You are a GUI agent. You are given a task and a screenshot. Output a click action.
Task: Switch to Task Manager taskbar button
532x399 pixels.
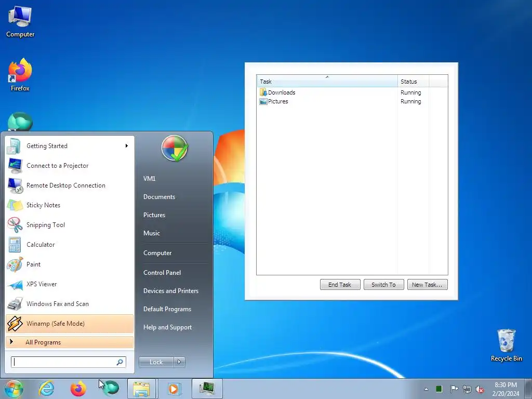[207, 389]
